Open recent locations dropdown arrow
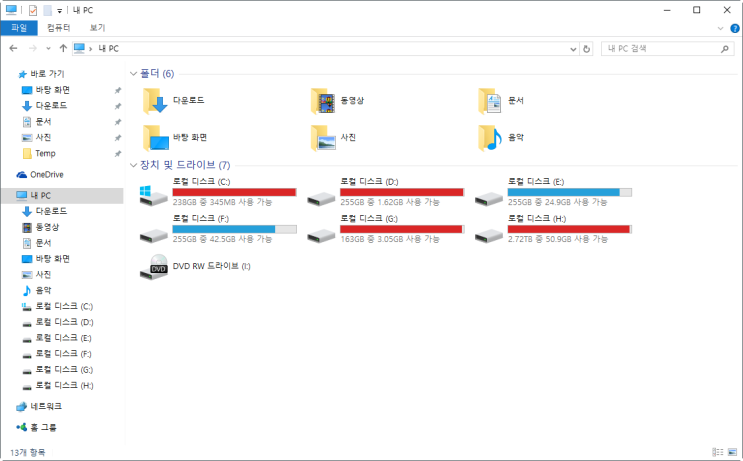Screen dimensions: 743x461 48,49
